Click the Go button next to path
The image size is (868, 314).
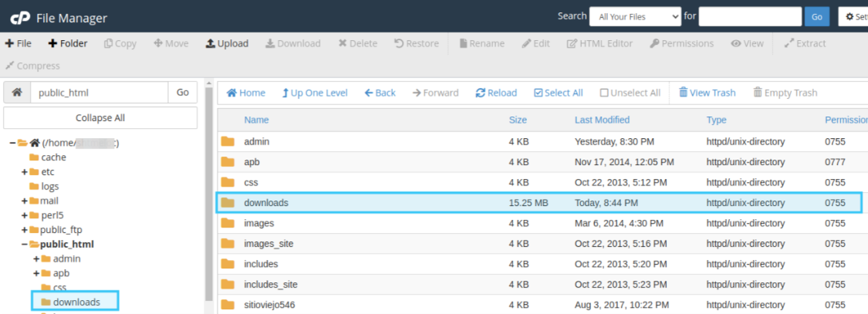coord(183,93)
